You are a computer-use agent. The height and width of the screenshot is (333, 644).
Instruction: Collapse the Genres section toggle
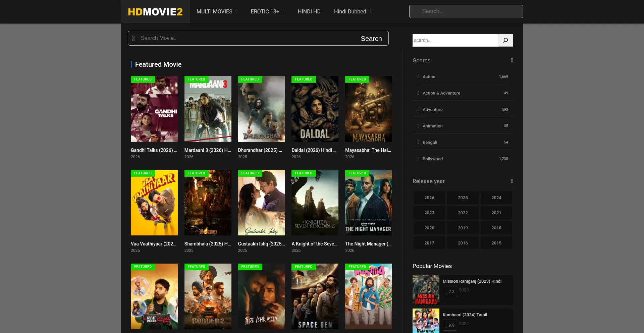coord(512,60)
